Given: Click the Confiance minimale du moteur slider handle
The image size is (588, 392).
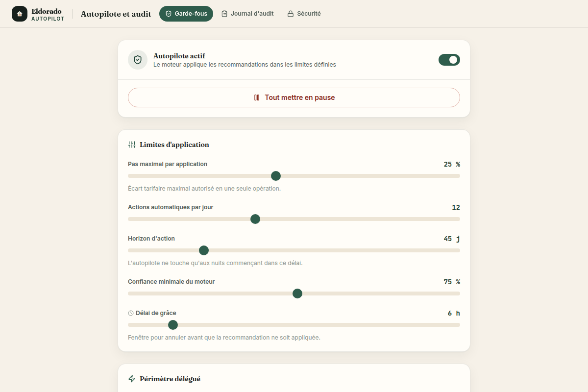Looking at the screenshot, I should [x=297, y=294].
